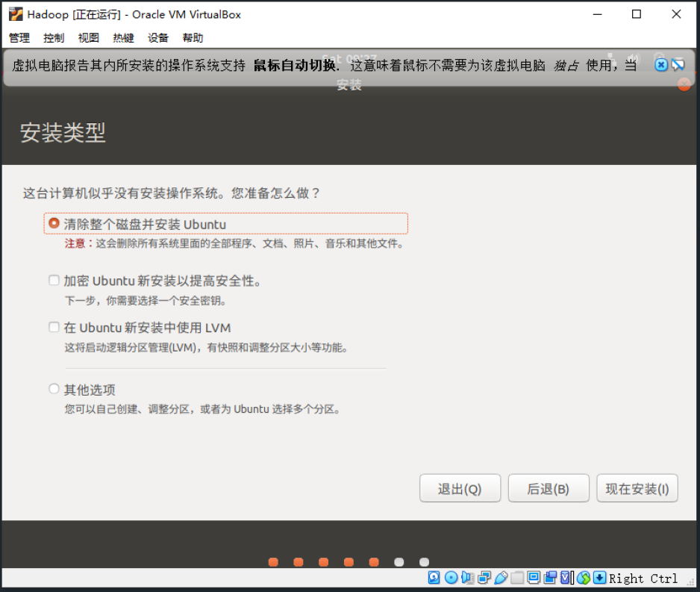Open the 设备 menu
The image size is (700, 592).
tap(158, 38)
